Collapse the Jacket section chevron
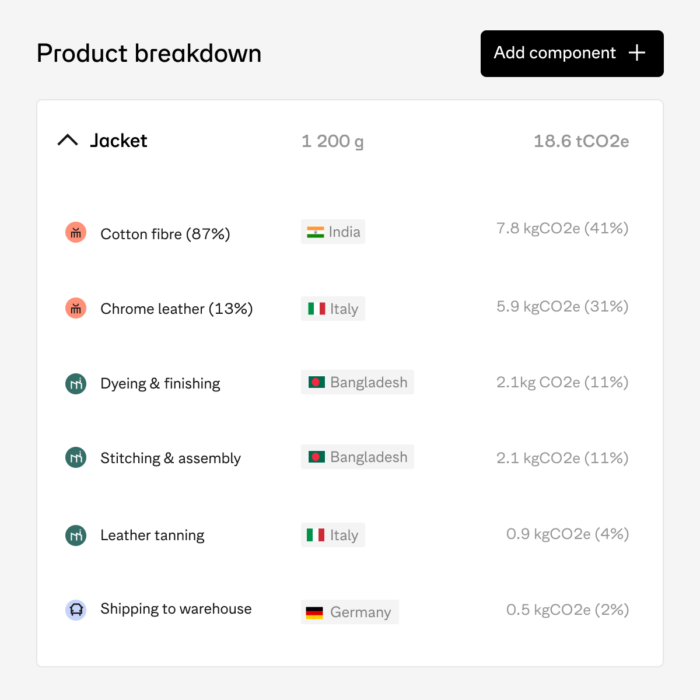 67,141
